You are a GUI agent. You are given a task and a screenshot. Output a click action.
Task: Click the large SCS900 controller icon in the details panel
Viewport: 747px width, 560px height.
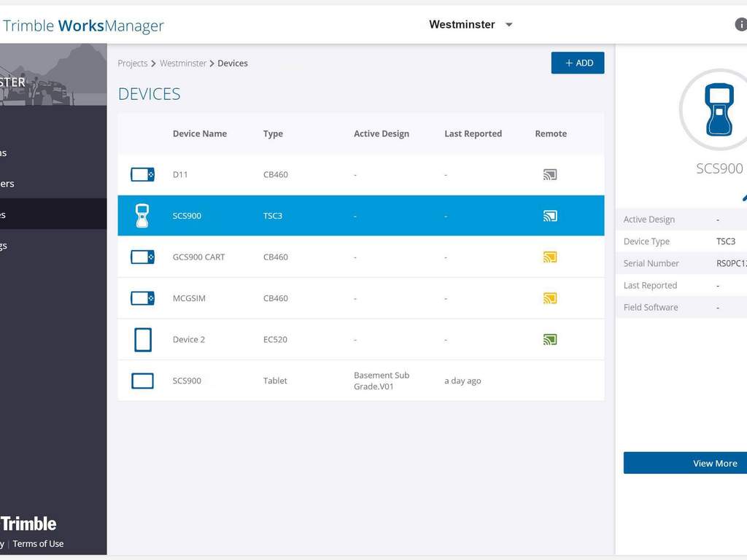pyautogui.click(x=719, y=110)
